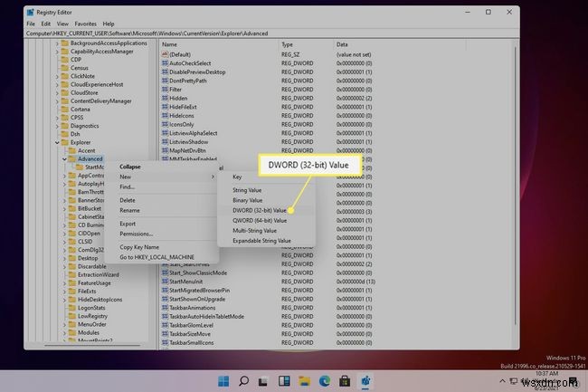
Task: Click the Accent folder icon
Action: [72, 151]
